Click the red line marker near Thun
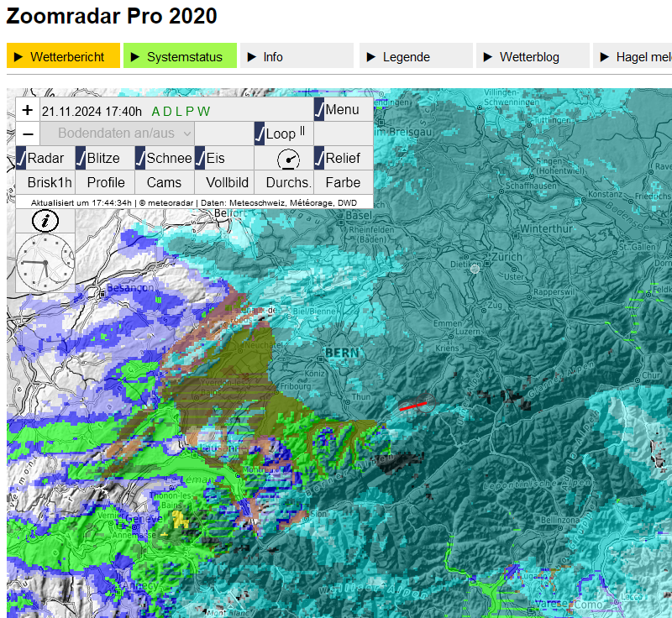This screenshot has height=618, width=672. click(413, 406)
